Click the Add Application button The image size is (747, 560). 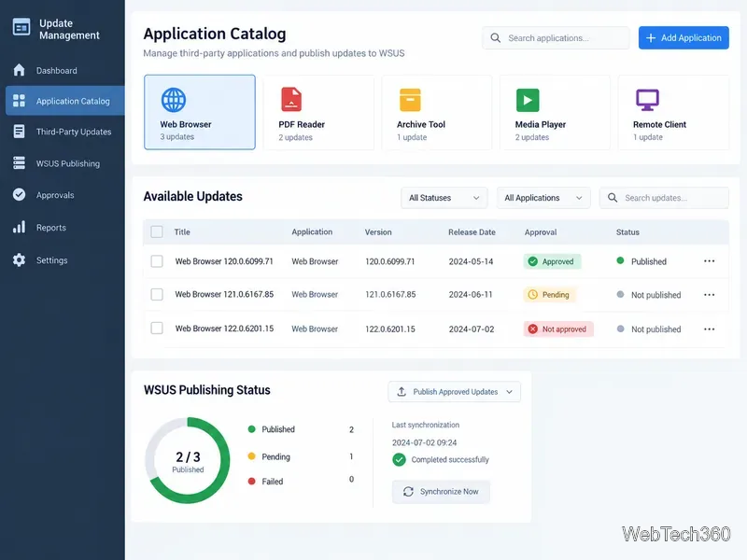(684, 37)
